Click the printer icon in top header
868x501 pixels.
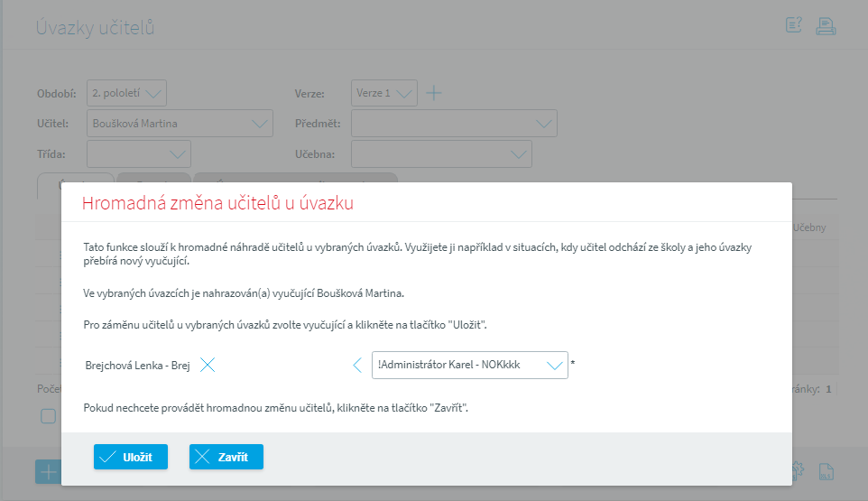[826, 26]
